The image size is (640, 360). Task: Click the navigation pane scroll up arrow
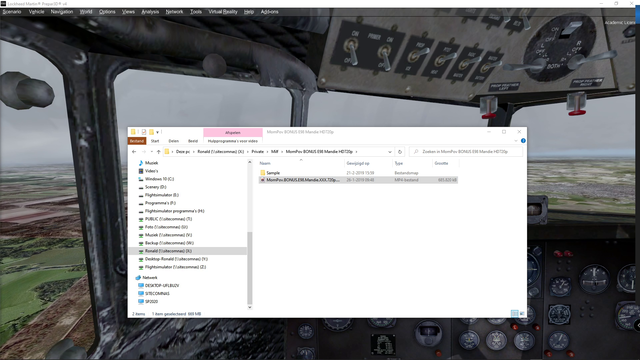[249, 162]
